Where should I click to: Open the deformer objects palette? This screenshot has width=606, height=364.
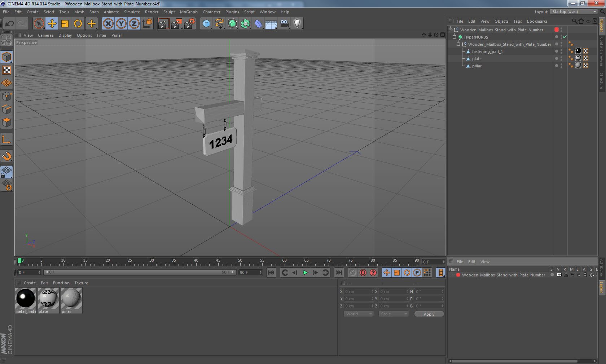258,24
